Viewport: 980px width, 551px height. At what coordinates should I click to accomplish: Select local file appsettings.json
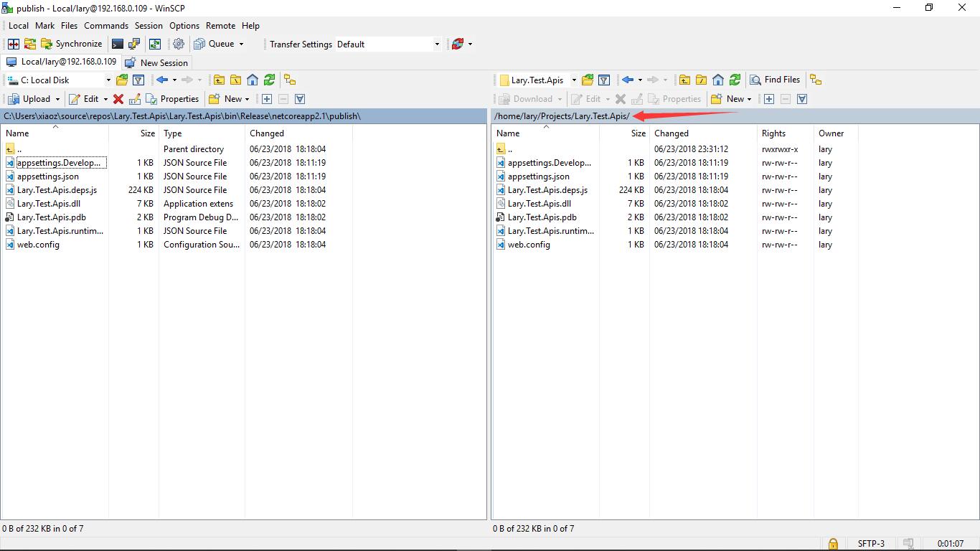click(x=48, y=176)
